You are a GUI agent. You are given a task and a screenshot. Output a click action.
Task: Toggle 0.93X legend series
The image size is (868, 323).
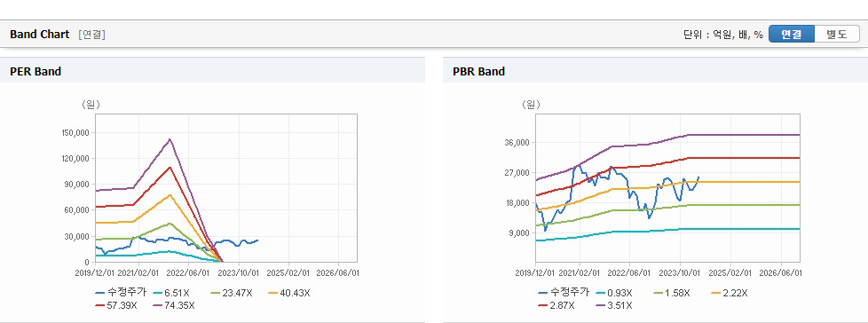tap(614, 293)
